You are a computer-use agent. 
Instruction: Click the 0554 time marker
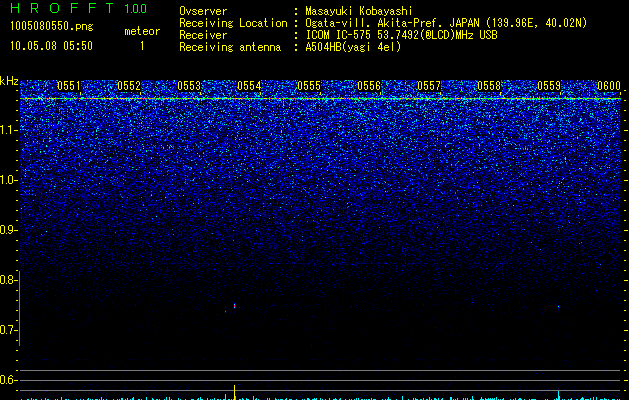tap(249, 86)
